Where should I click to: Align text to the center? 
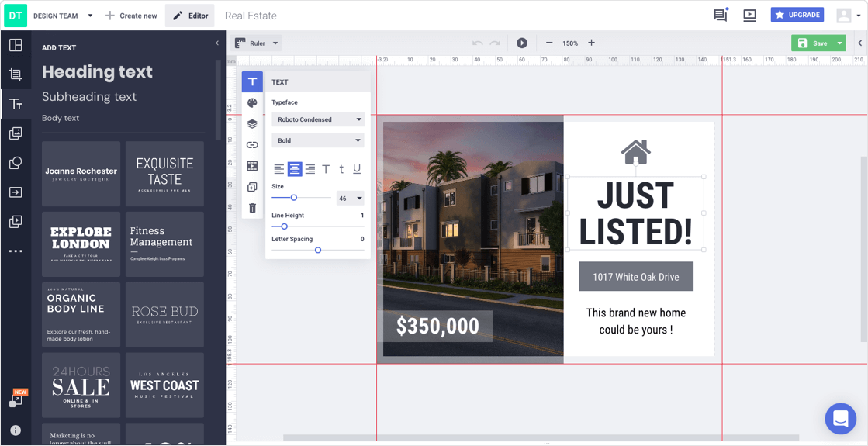coord(295,169)
